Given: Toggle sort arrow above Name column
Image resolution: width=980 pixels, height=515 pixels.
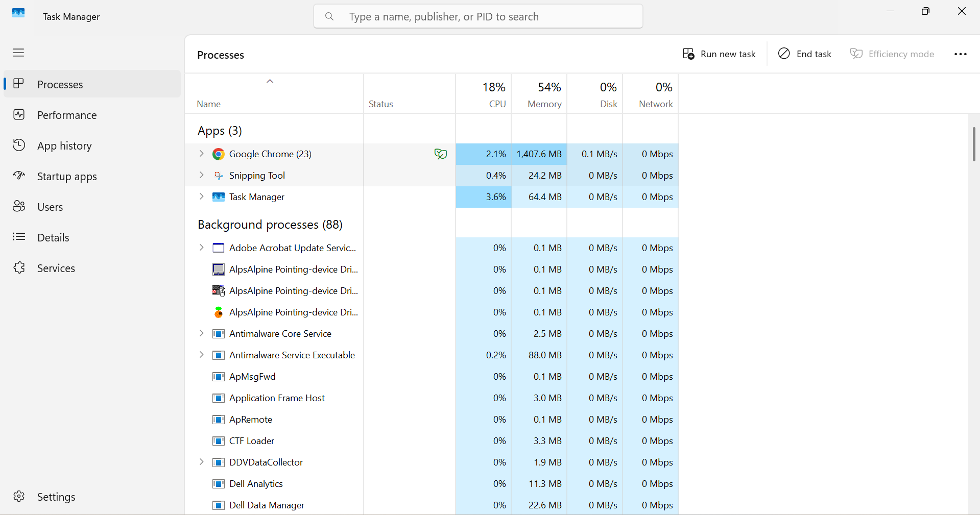Looking at the screenshot, I should coord(270,81).
